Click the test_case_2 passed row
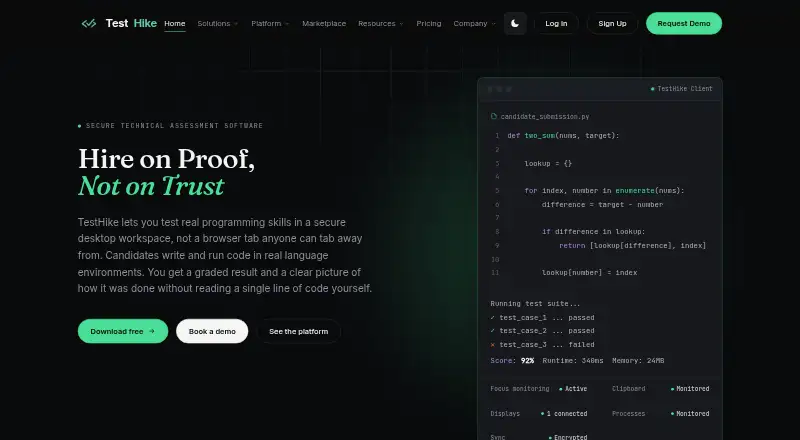 (542, 331)
